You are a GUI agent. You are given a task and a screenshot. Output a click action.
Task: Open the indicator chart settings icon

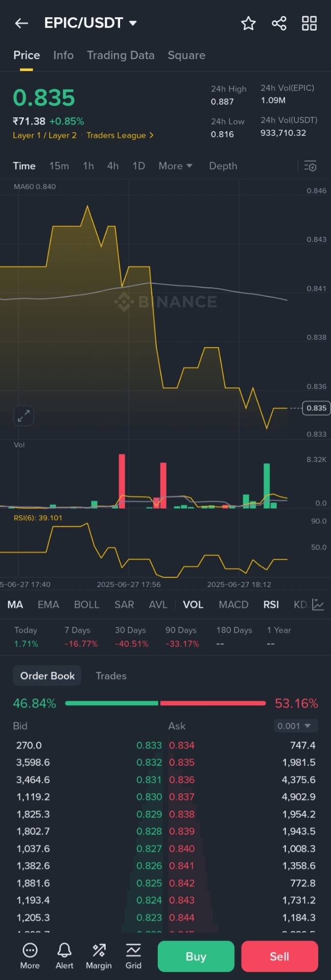pyautogui.click(x=318, y=605)
